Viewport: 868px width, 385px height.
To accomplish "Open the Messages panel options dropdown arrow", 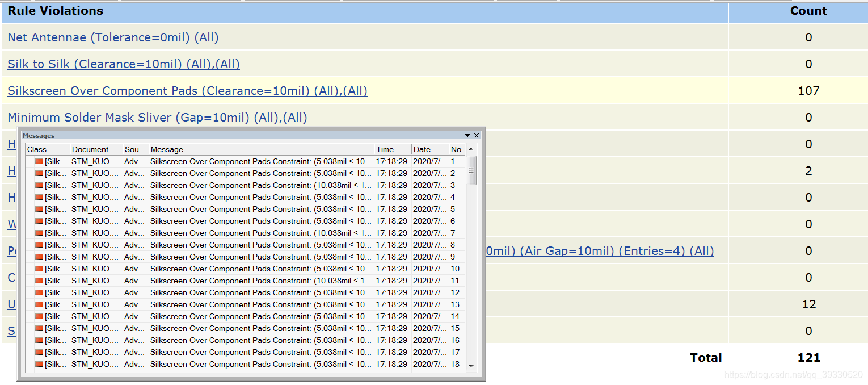I will click(x=467, y=136).
